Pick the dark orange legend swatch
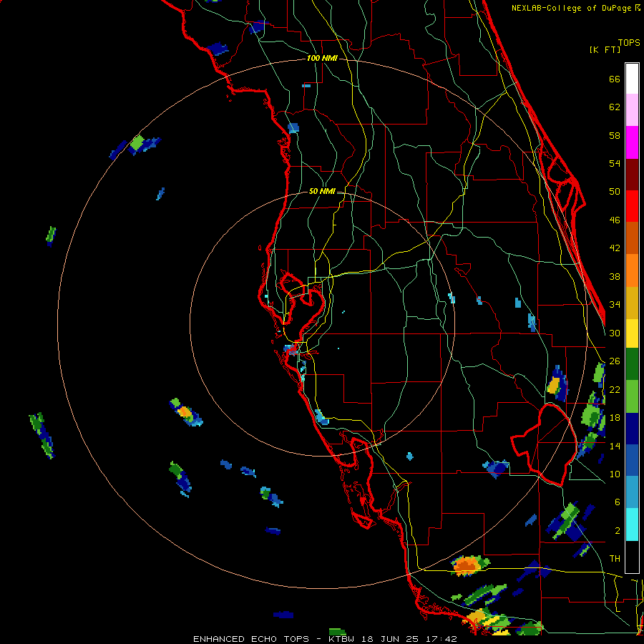644x644 pixels. (x=632, y=238)
